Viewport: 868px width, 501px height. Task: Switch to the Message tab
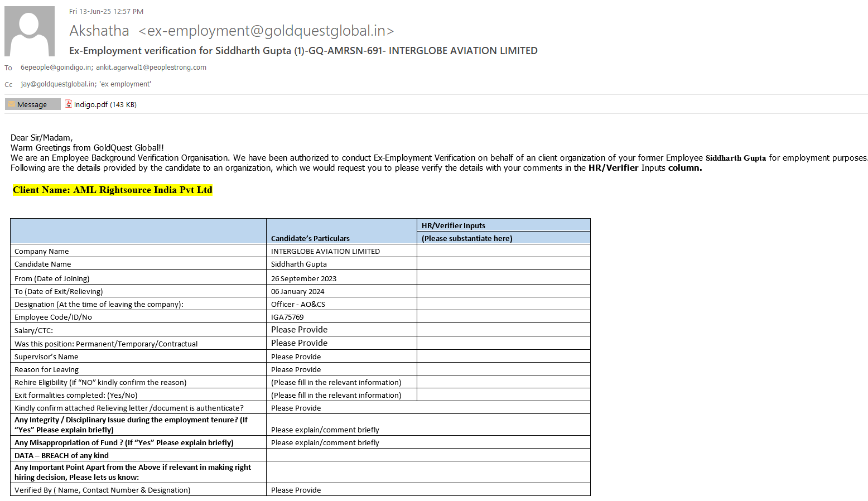click(x=32, y=105)
